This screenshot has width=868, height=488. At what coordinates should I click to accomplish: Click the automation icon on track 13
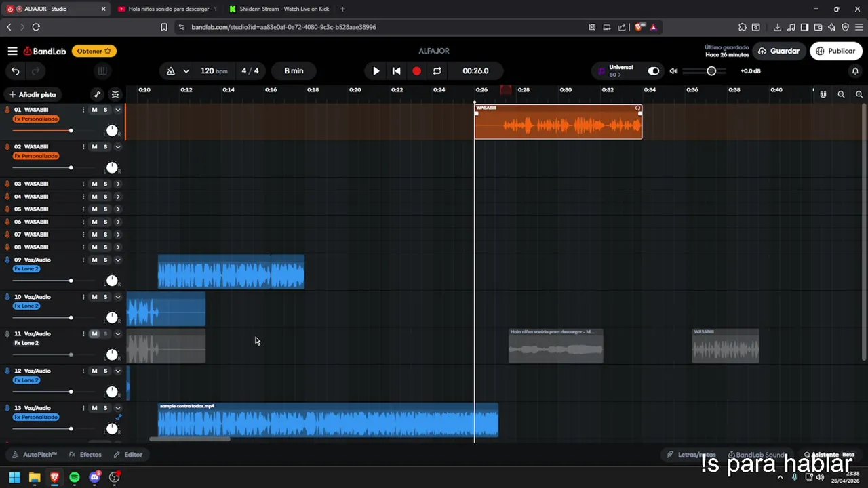click(x=118, y=418)
